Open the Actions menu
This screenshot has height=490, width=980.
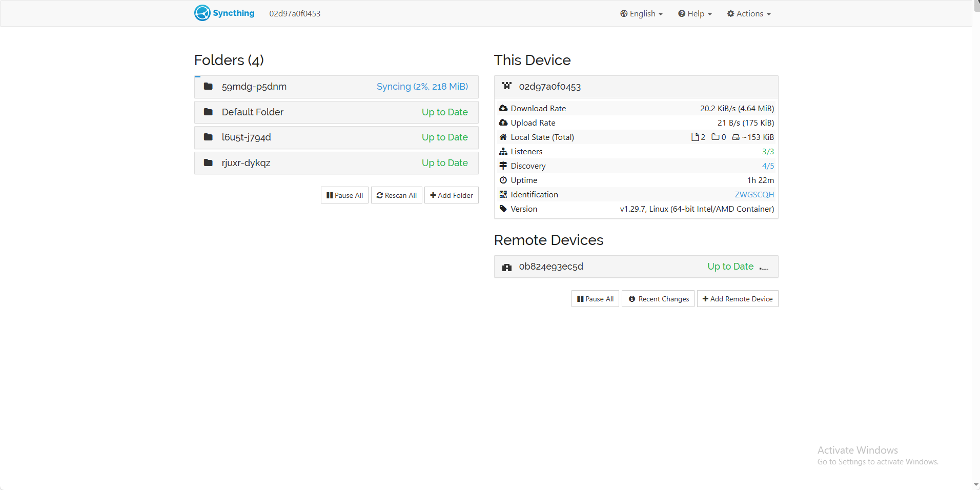tap(749, 13)
